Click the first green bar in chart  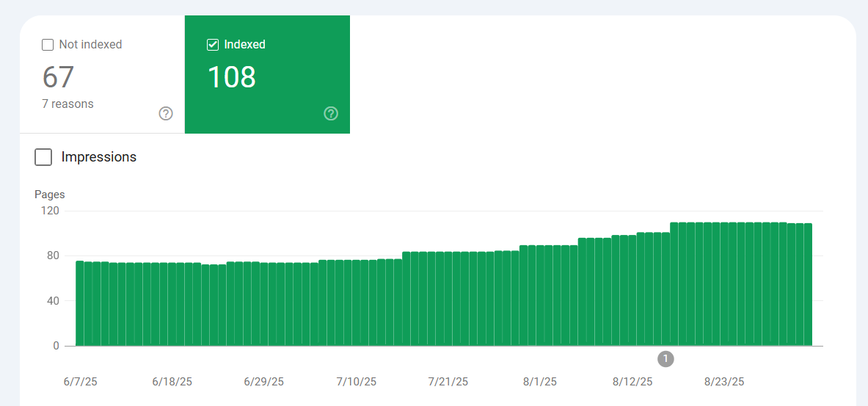point(80,303)
